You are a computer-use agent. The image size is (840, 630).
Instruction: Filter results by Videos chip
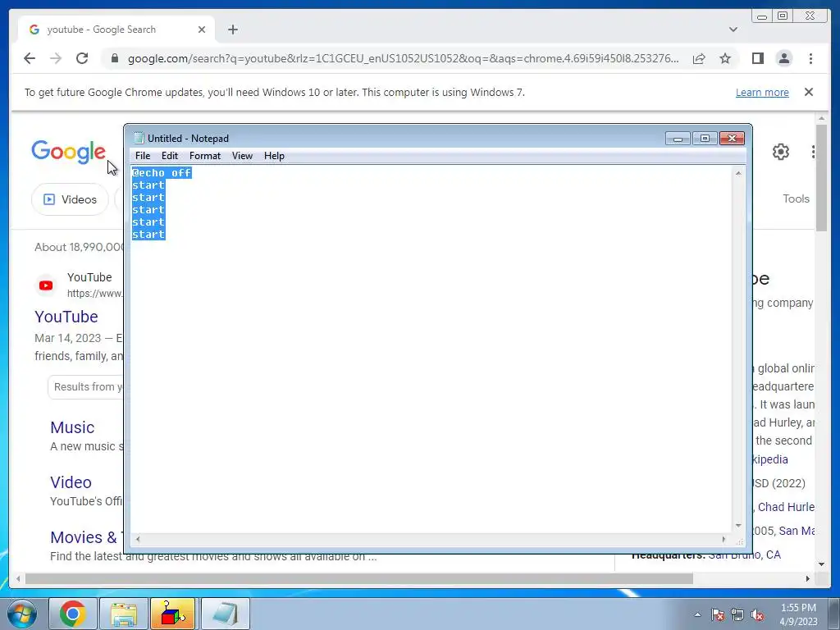(x=70, y=199)
